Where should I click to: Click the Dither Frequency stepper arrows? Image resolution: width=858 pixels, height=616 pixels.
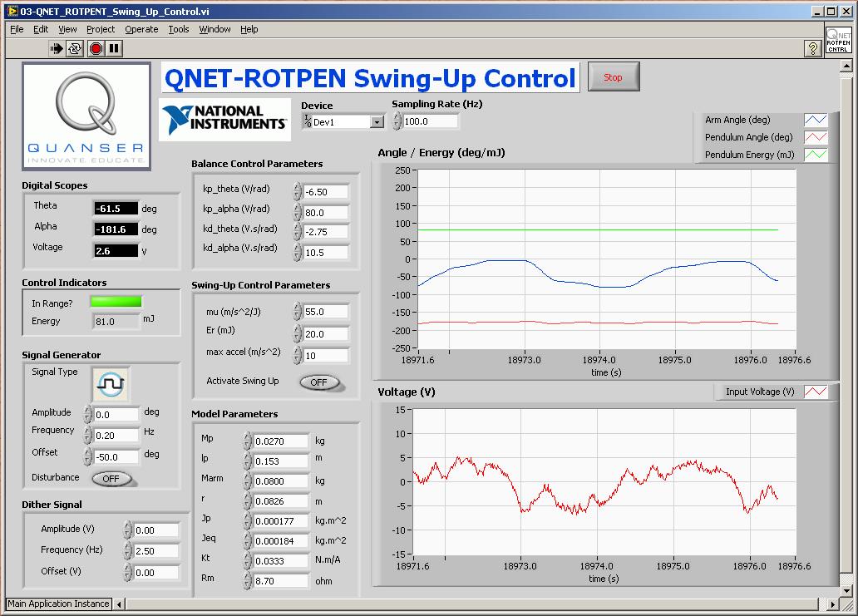click(x=127, y=550)
